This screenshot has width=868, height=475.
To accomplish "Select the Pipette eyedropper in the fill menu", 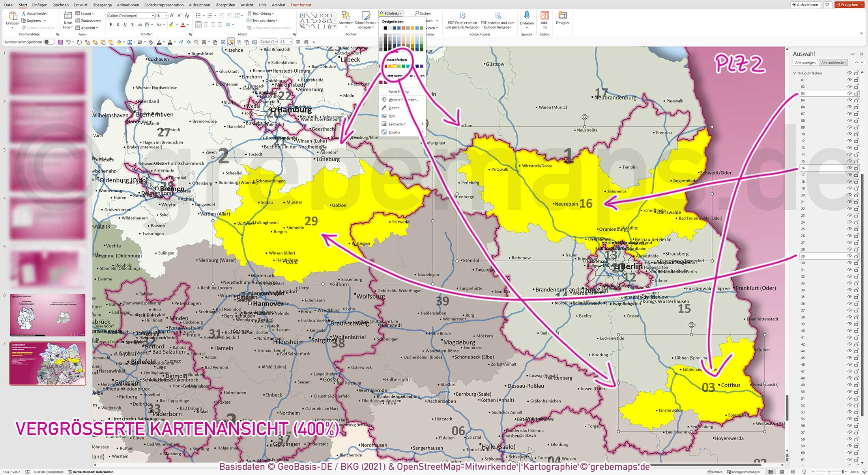I will [x=393, y=108].
